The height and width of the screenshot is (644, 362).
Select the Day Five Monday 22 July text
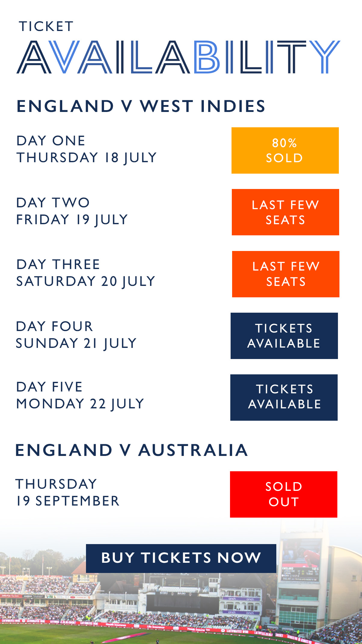point(80,395)
